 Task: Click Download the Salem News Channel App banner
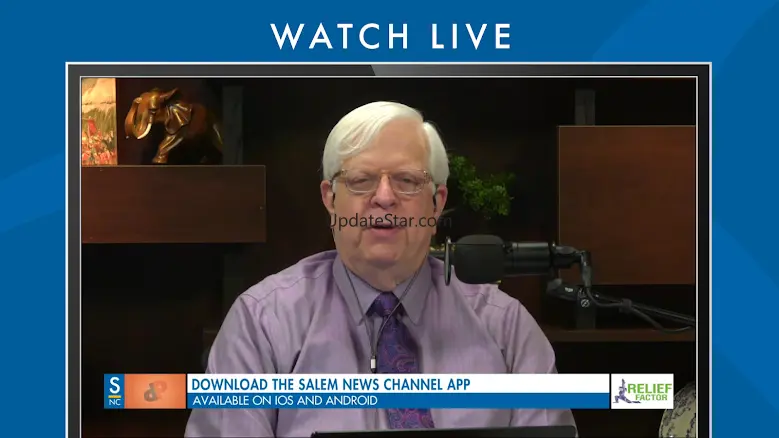tap(330, 383)
